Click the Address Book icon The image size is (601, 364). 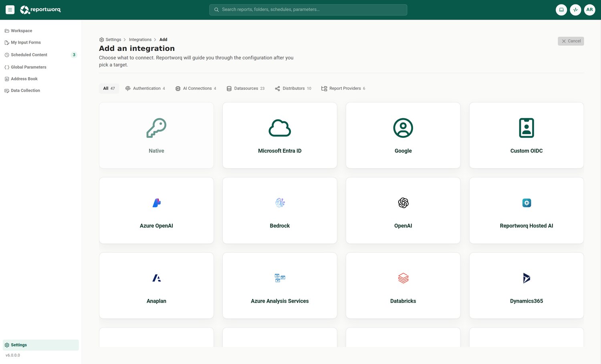coord(7,79)
